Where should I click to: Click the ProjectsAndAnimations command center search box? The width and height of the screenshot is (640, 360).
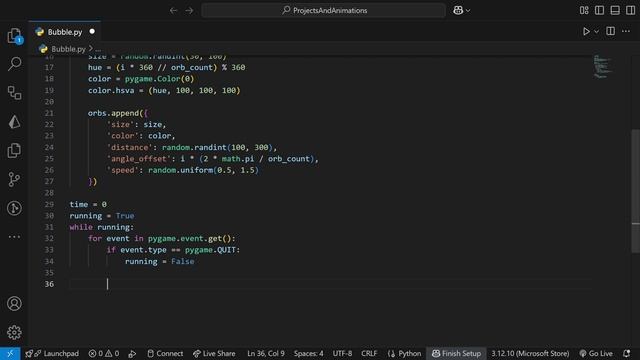tap(324, 10)
